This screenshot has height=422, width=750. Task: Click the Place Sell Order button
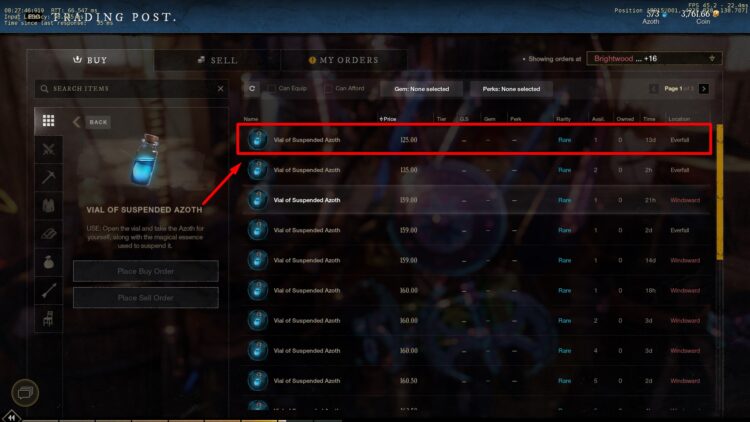146,298
